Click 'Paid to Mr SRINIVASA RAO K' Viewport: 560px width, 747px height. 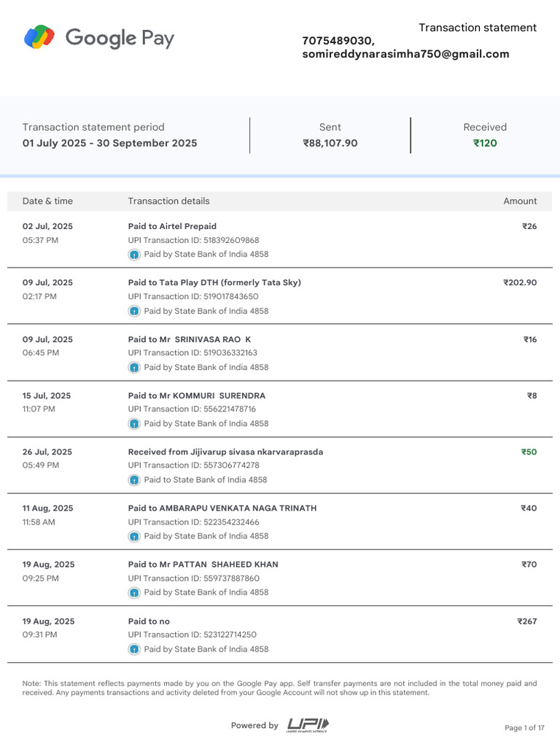coord(190,339)
